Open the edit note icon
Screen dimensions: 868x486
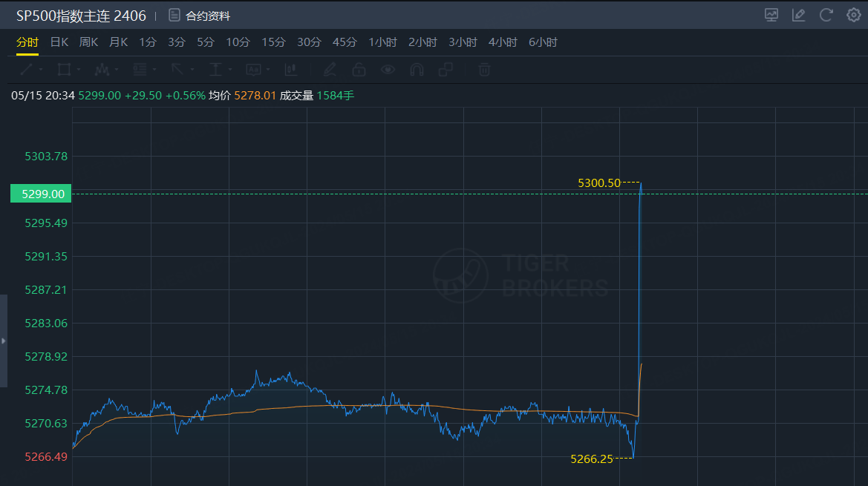tap(798, 15)
